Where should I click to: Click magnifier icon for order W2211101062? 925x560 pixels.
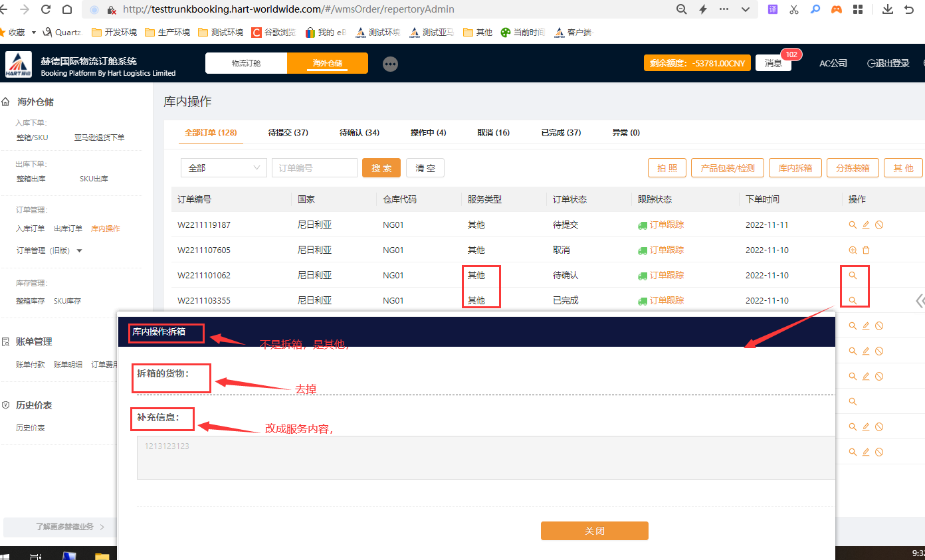tap(853, 276)
